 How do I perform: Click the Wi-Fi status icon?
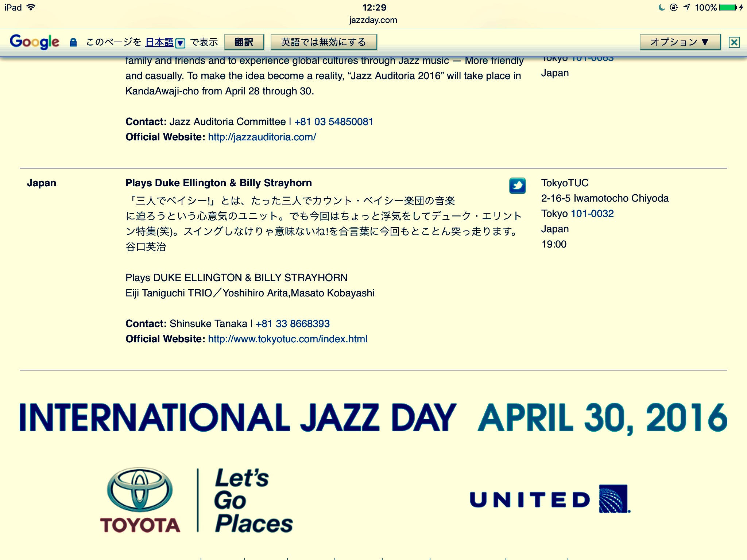tap(31, 7)
